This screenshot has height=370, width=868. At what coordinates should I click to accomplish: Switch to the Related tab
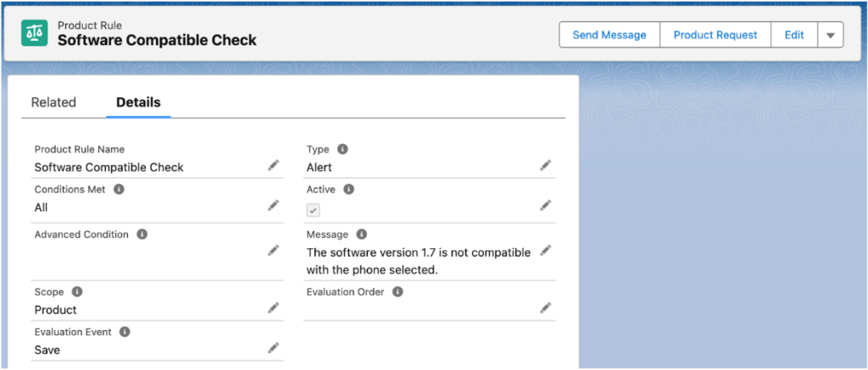pos(53,102)
